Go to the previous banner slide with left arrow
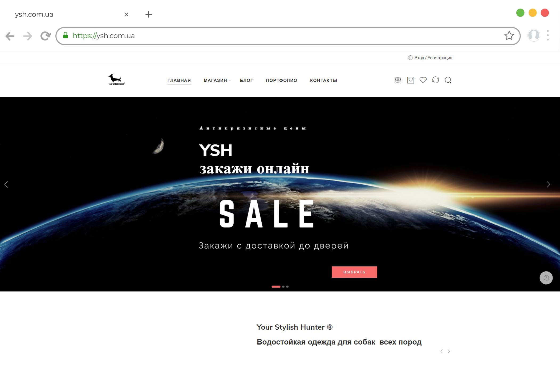The height and width of the screenshot is (392, 560). tap(6, 184)
